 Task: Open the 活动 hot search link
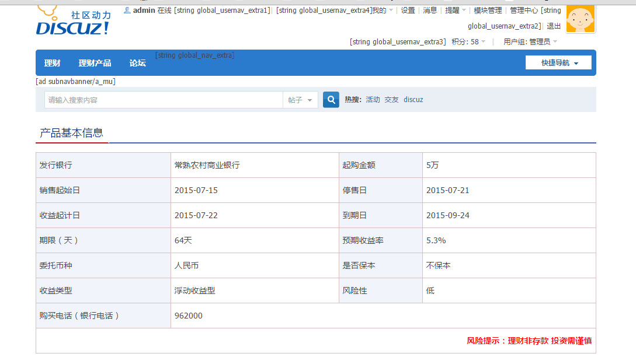pyautogui.click(x=373, y=99)
